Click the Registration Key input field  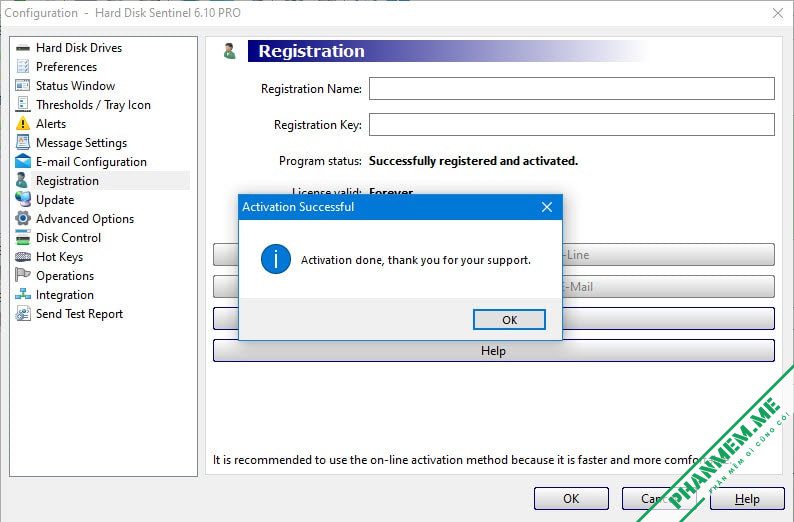click(x=572, y=125)
